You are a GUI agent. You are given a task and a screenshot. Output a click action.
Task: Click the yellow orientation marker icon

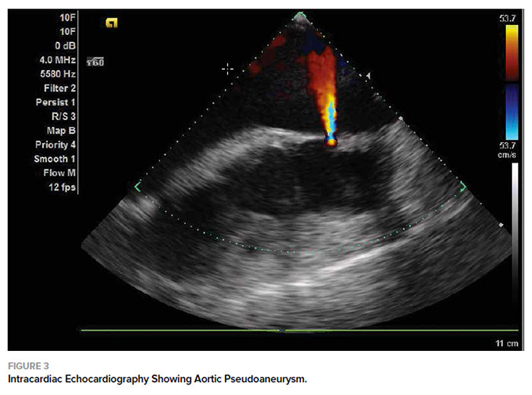point(111,23)
